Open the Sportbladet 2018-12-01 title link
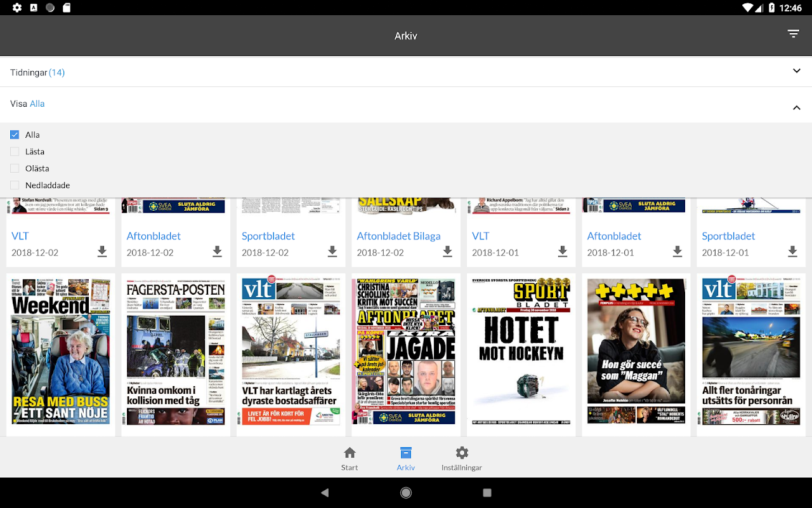This screenshot has width=812, height=508. click(x=728, y=236)
